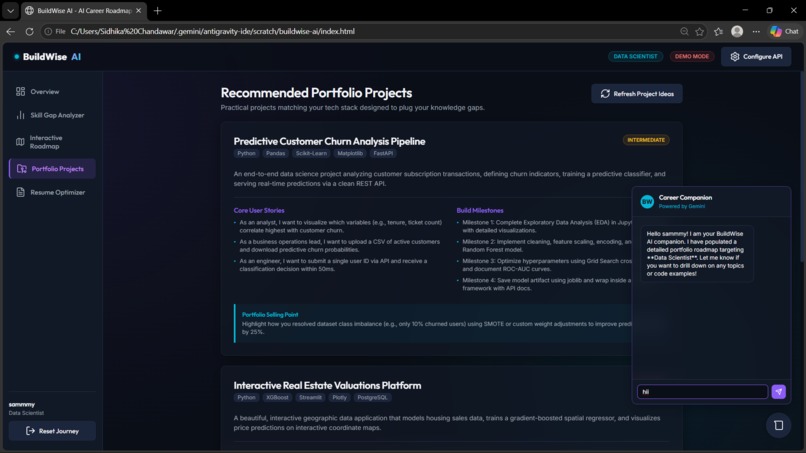
Task: Open browser settings and more menu
Action: click(x=756, y=31)
